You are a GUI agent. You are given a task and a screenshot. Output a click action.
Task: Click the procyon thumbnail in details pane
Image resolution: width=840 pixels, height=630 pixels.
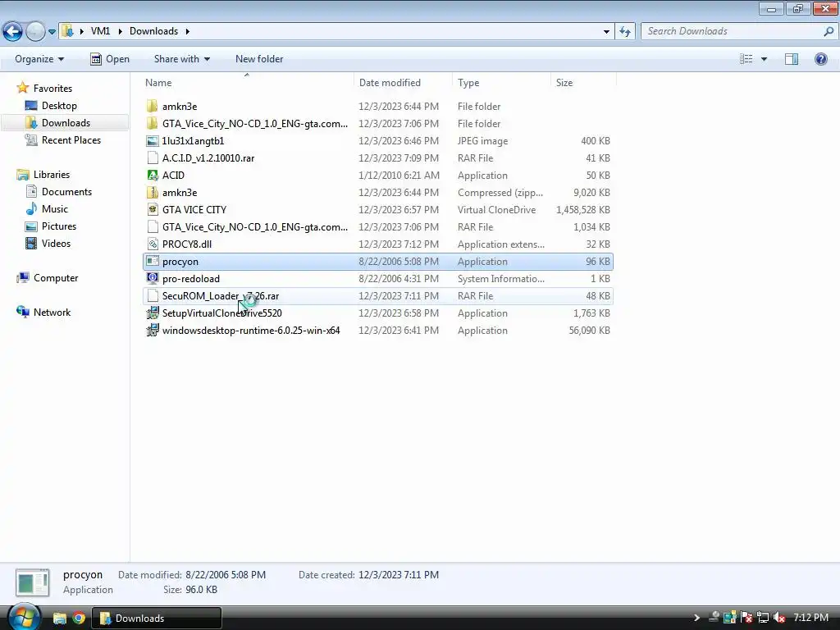click(33, 582)
